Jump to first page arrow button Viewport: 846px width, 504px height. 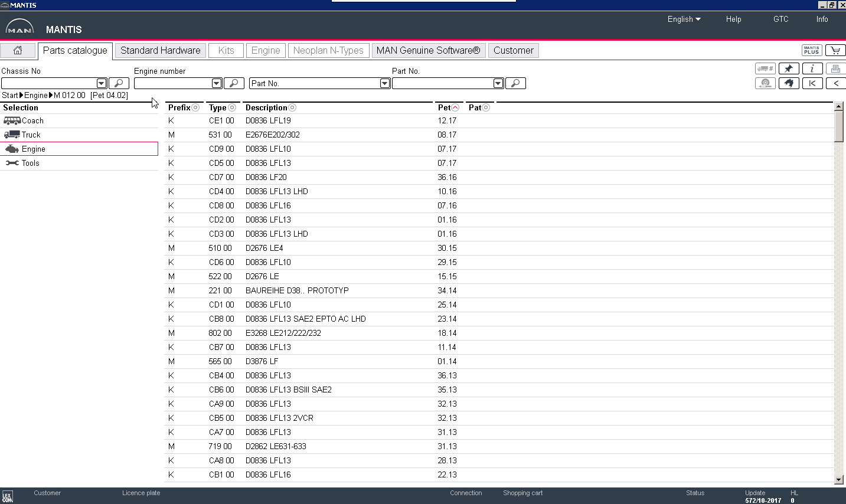pyautogui.click(x=812, y=83)
